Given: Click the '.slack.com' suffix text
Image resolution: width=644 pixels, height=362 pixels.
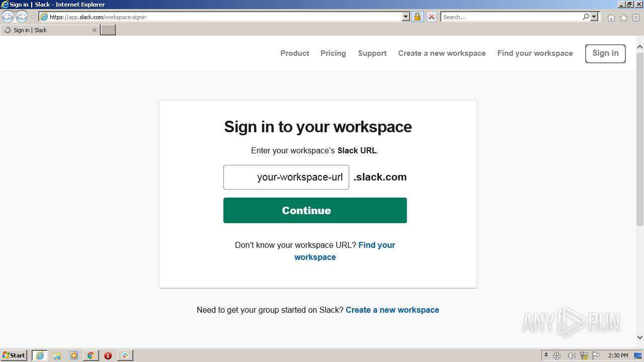Looking at the screenshot, I should click(380, 177).
